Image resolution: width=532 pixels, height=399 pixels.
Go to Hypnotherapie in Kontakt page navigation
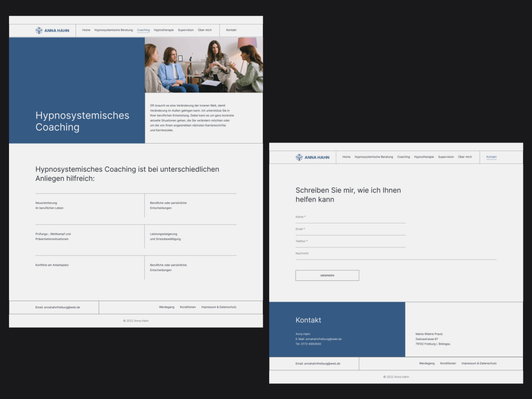(424, 157)
